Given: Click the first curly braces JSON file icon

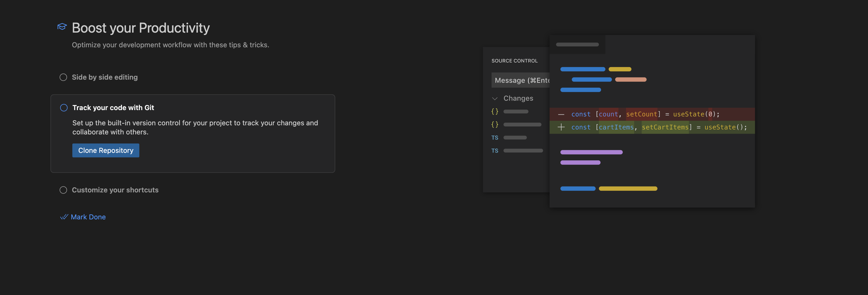Looking at the screenshot, I should pyautogui.click(x=494, y=112).
